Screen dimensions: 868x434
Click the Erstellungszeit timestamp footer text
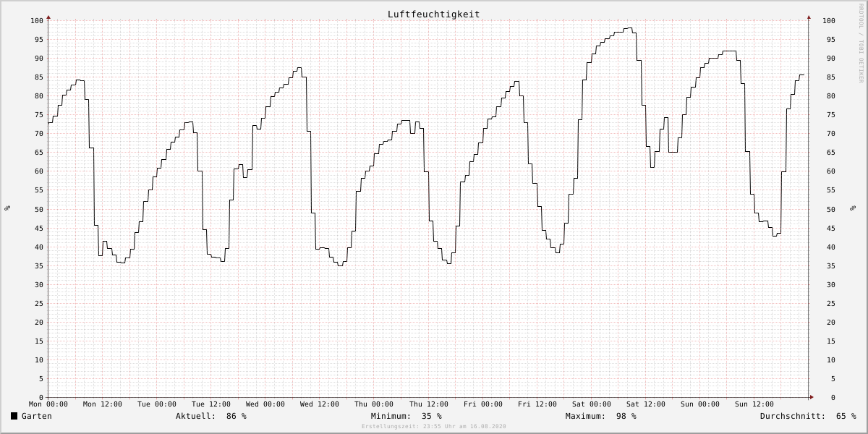434,427
